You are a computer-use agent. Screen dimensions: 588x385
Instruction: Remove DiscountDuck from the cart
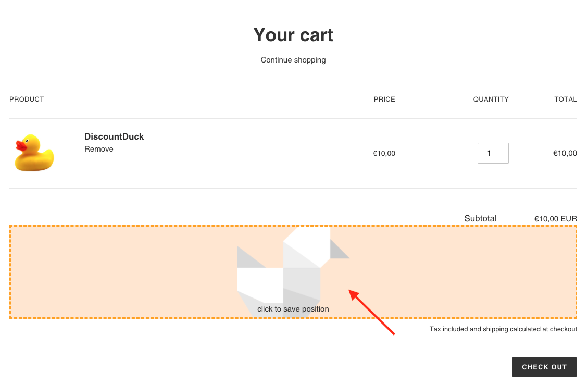(x=99, y=149)
